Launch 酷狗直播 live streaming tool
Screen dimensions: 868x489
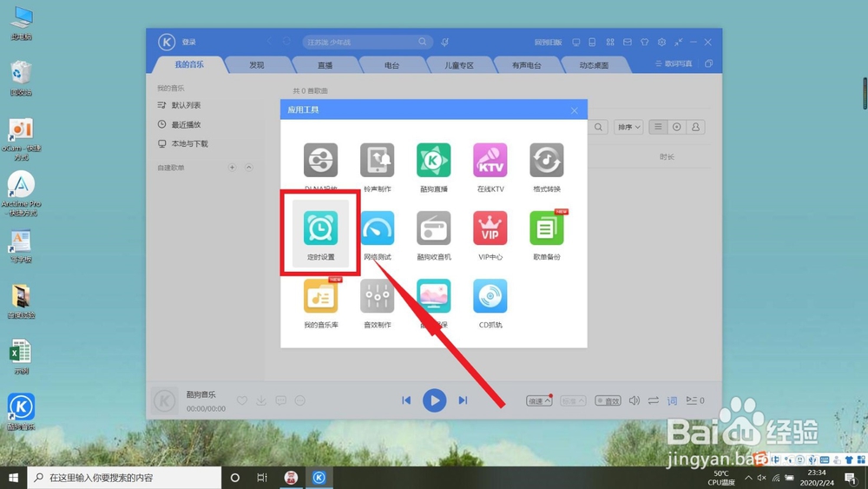click(x=433, y=168)
